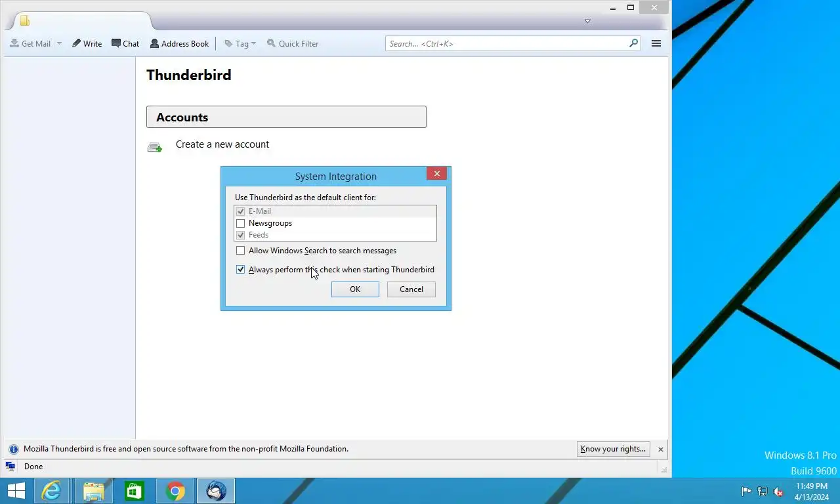Click into the Search messages field

[507, 43]
